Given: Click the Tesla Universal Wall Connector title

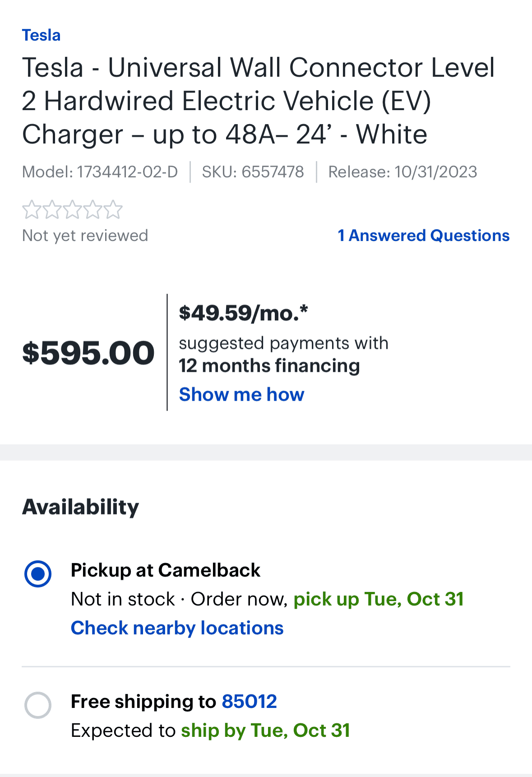Looking at the screenshot, I should 259,101.
